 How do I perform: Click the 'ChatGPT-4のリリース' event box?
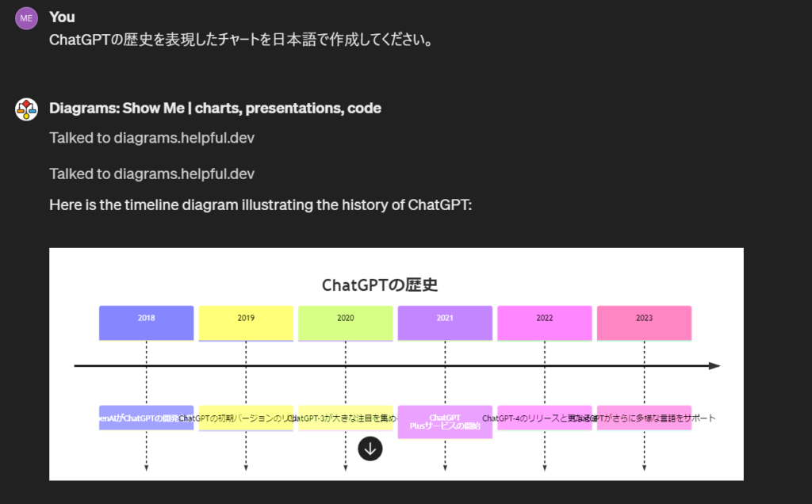[x=545, y=418]
